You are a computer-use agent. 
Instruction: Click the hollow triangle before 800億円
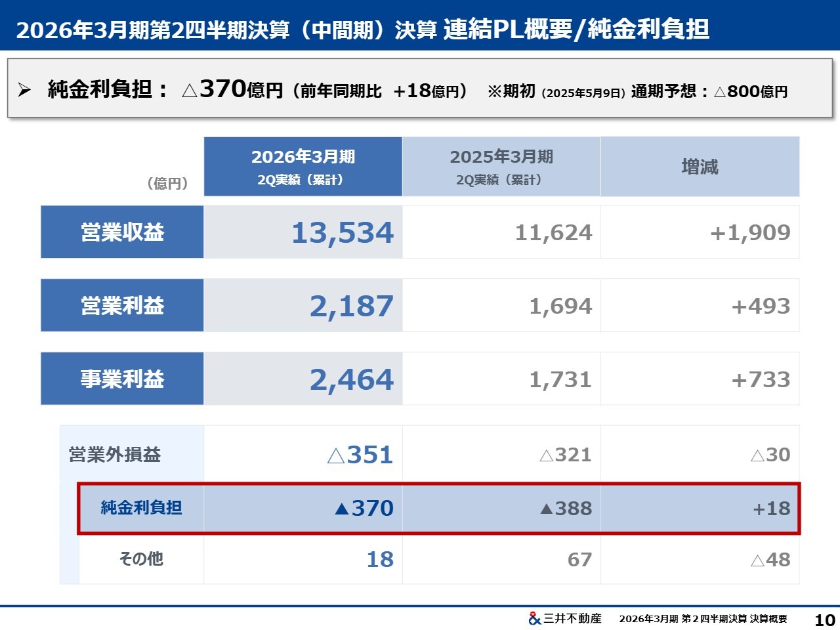(x=720, y=92)
